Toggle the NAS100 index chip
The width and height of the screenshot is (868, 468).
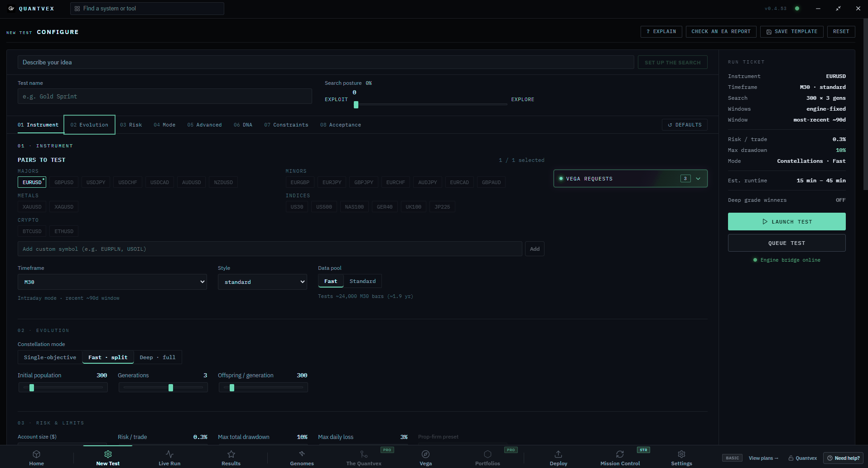354,207
